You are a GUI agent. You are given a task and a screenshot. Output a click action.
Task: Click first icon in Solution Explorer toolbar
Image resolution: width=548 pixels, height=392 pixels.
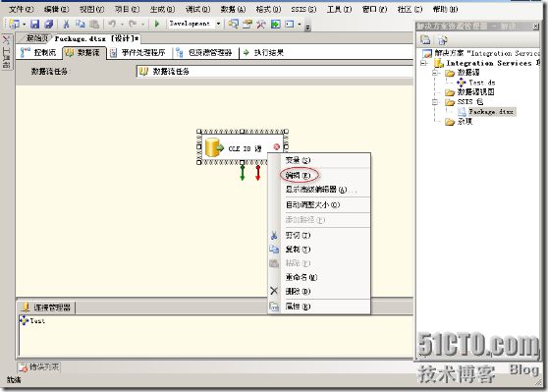[425, 40]
